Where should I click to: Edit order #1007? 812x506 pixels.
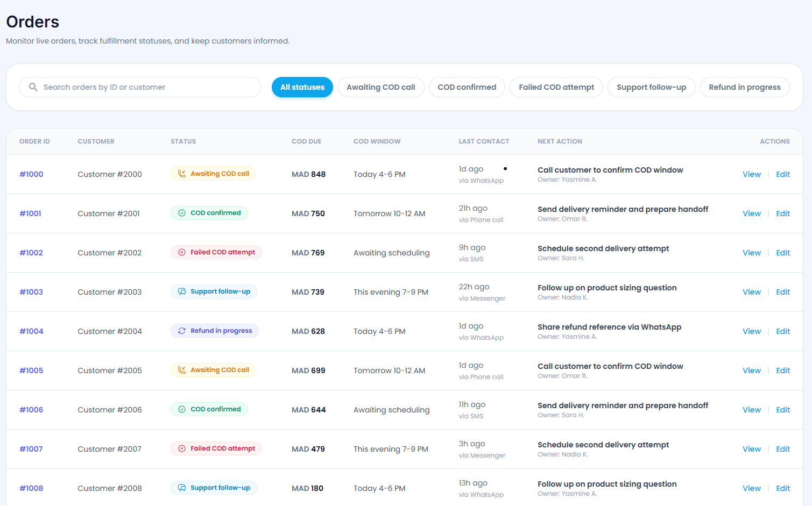tap(783, 448)
